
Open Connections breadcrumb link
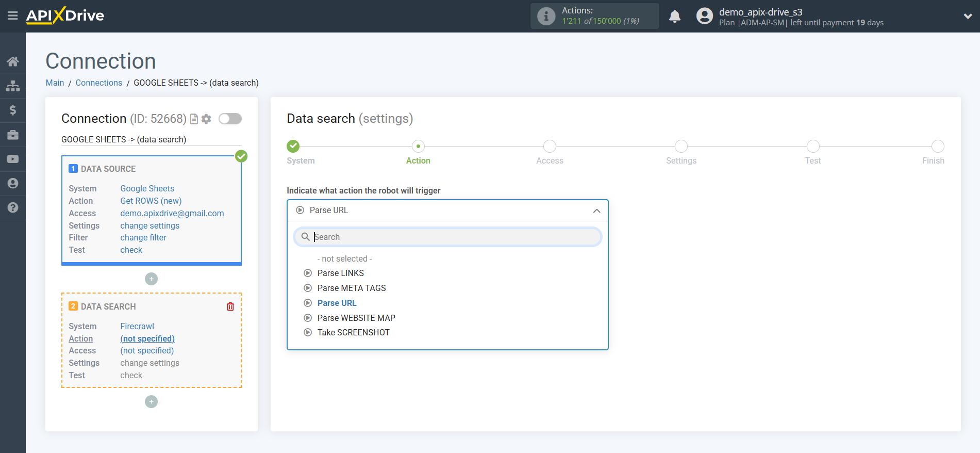click(99, 83)
